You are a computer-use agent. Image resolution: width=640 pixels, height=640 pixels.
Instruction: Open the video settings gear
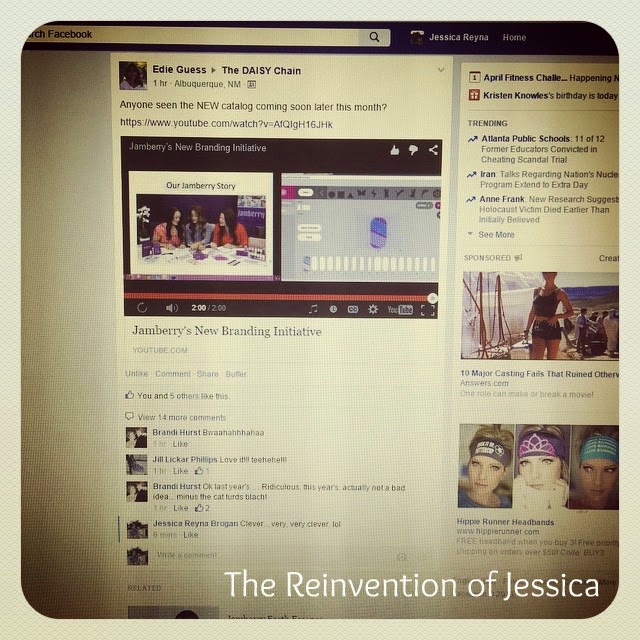coord(373,309)
